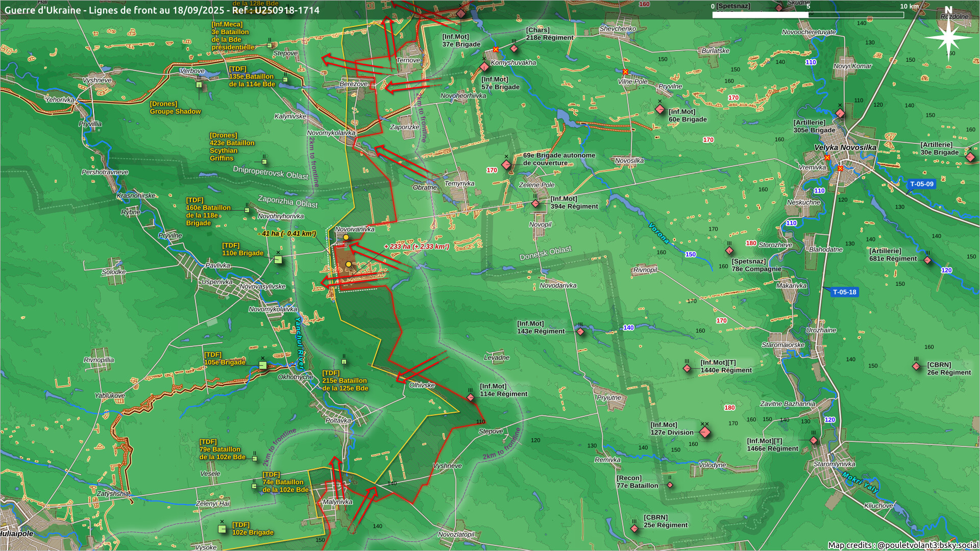
Task: Click the yellow dot at Novoivanivka
Action: point(346,237)
